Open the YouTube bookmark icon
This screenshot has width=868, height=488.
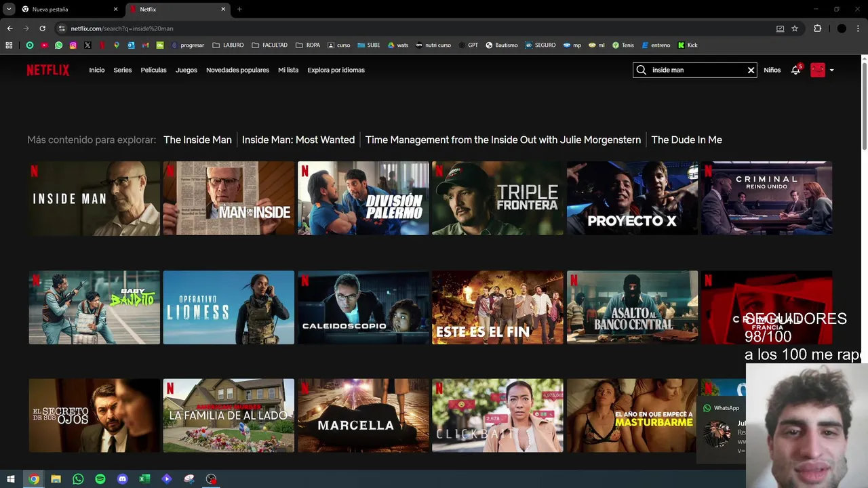[44, 45]
